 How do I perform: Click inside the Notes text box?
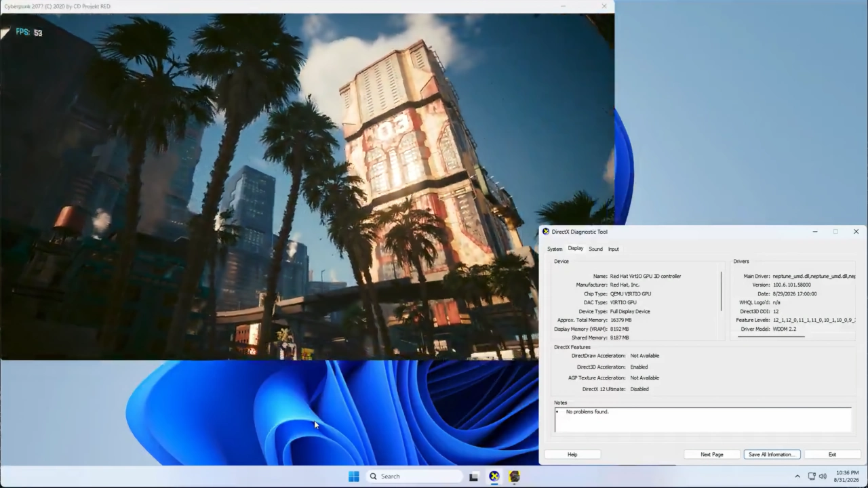pos(703,420)
